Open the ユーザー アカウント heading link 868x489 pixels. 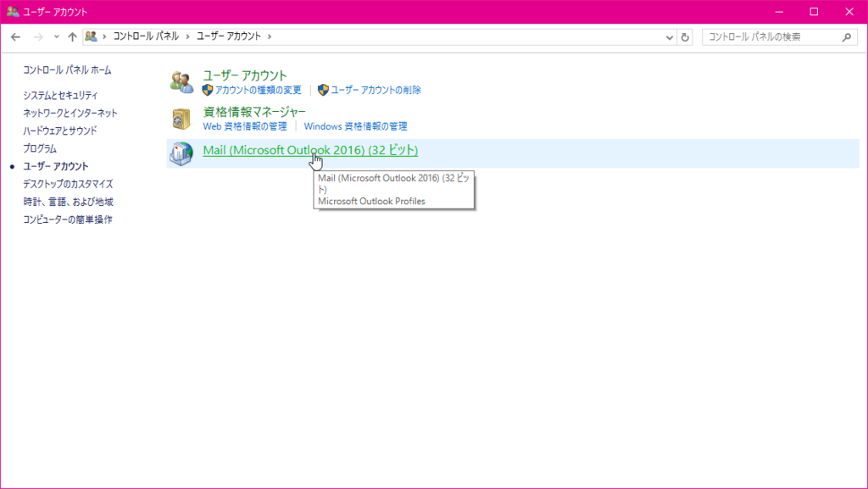[245, 75]
